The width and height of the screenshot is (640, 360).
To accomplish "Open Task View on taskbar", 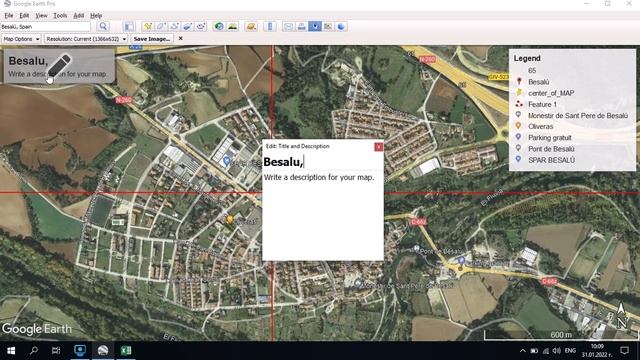I will point(56,351).
